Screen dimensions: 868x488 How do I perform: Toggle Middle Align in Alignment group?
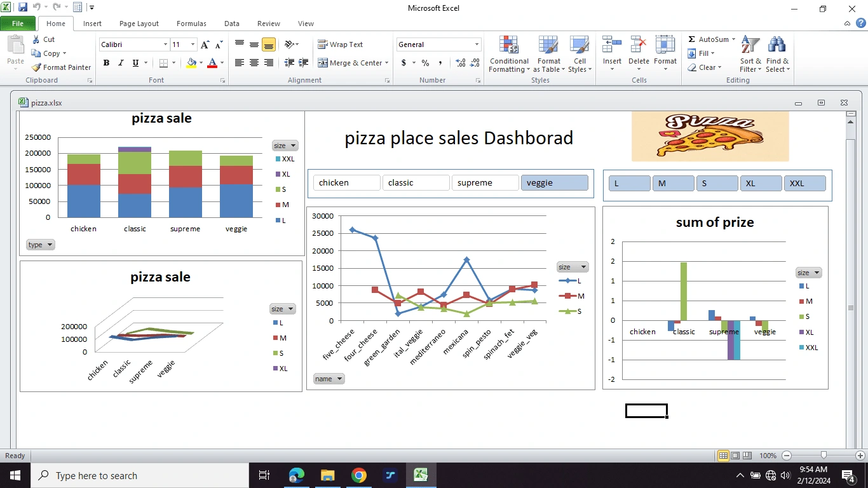254,44
